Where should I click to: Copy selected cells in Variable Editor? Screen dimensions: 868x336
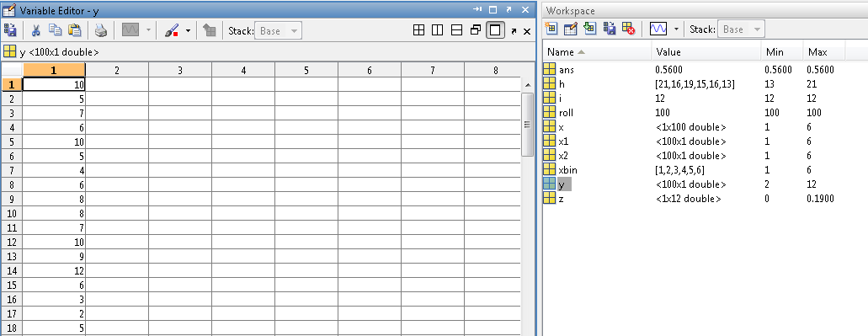pyautogui.click(x=55, y=30)
